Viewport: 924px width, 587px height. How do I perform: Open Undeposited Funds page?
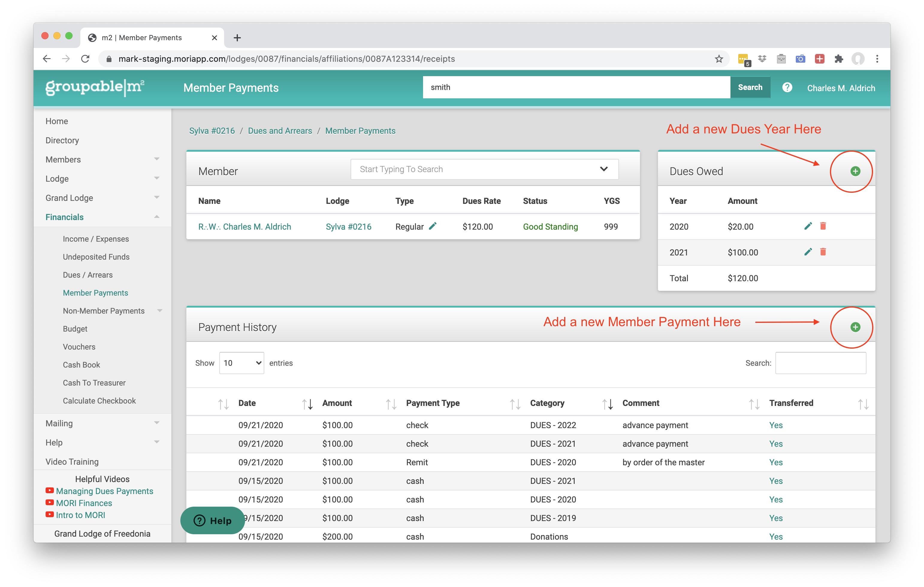tap(96, 257)
